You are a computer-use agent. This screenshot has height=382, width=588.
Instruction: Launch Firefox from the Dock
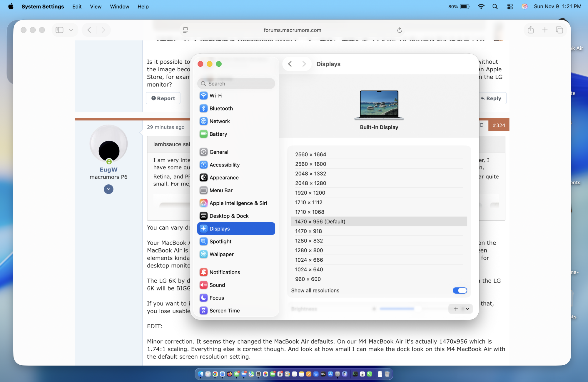(x=229, y=374)
